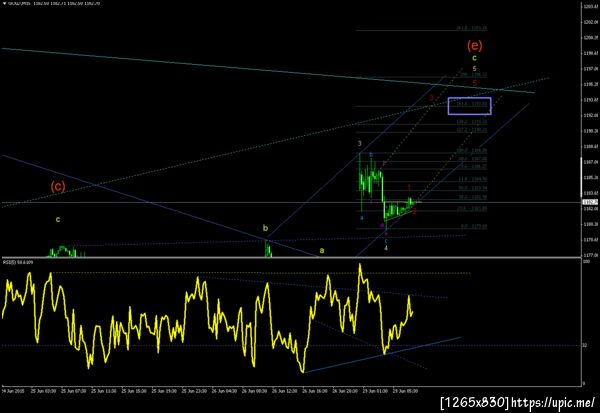
Task: Click the RSI indicator label
Action: click(18, 262)
